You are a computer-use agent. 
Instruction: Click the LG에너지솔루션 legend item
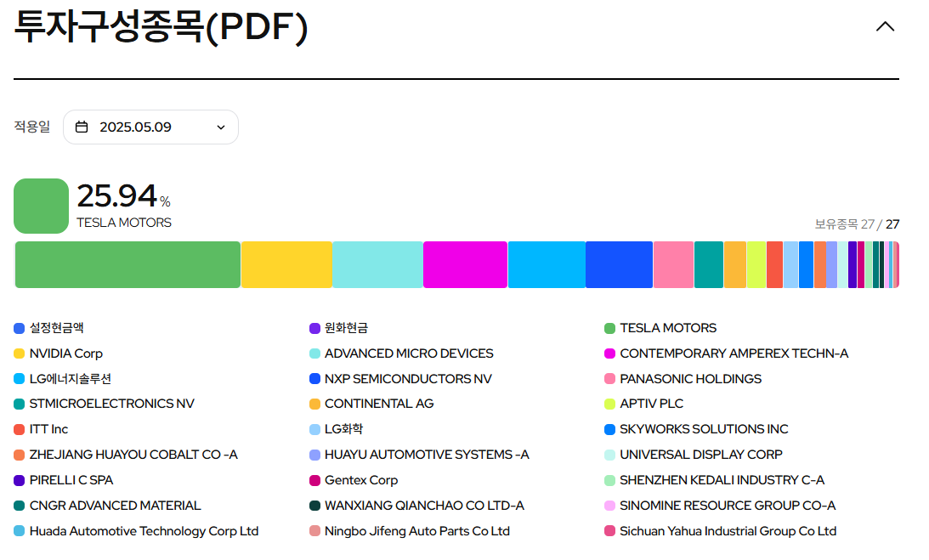[x=63, y=379]
